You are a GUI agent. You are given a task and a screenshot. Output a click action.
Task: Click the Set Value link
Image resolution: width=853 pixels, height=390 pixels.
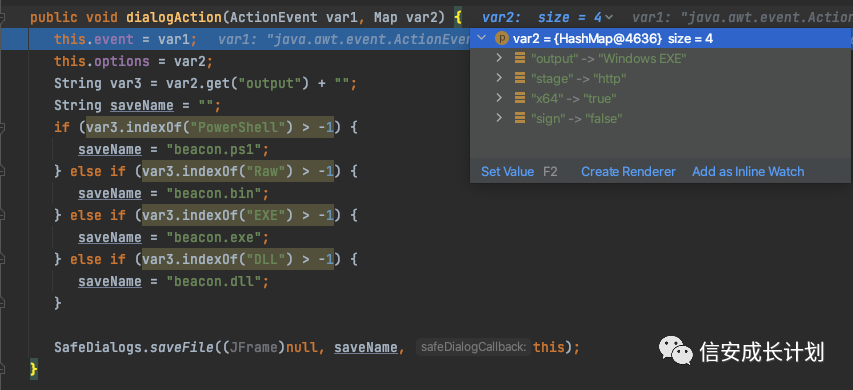[508, 172]
